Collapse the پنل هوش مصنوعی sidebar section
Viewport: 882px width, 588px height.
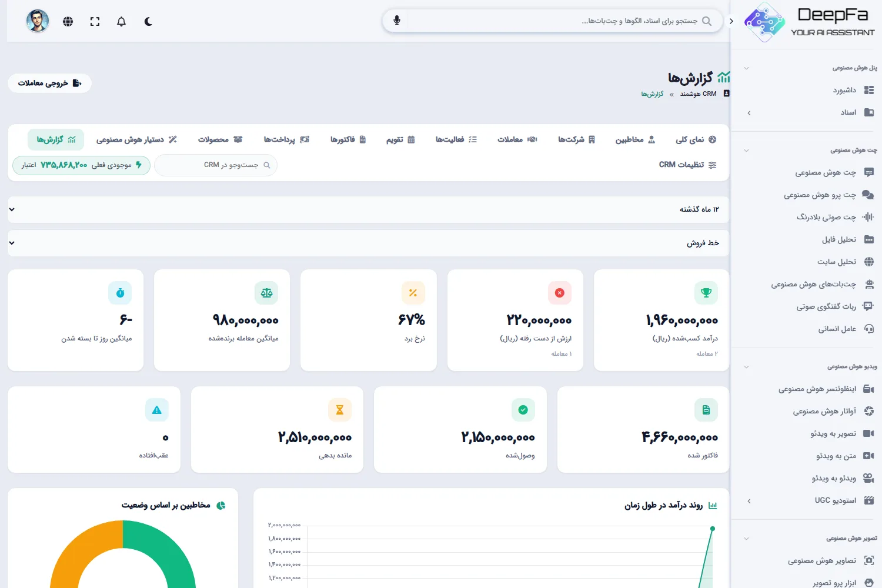tap(746, 68)
